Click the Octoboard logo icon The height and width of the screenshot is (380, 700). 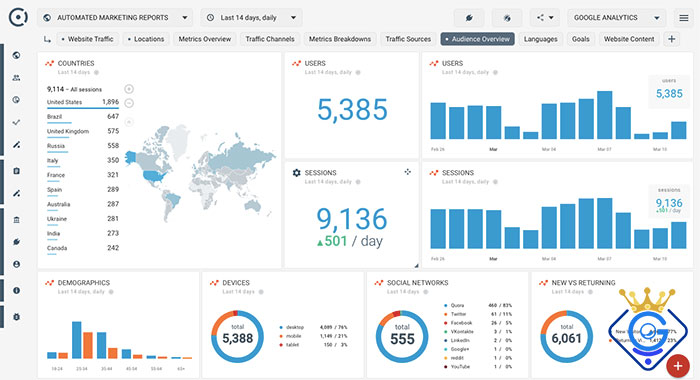(x=18, y=17)
